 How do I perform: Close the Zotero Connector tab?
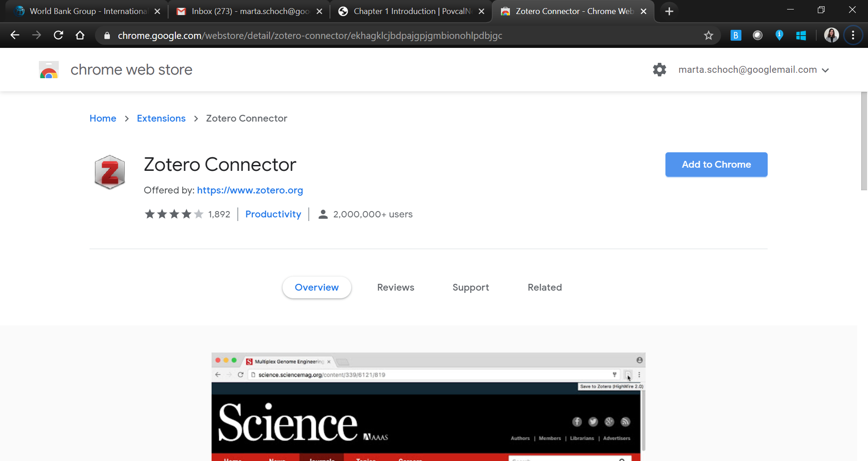click(x=643, y=11)
